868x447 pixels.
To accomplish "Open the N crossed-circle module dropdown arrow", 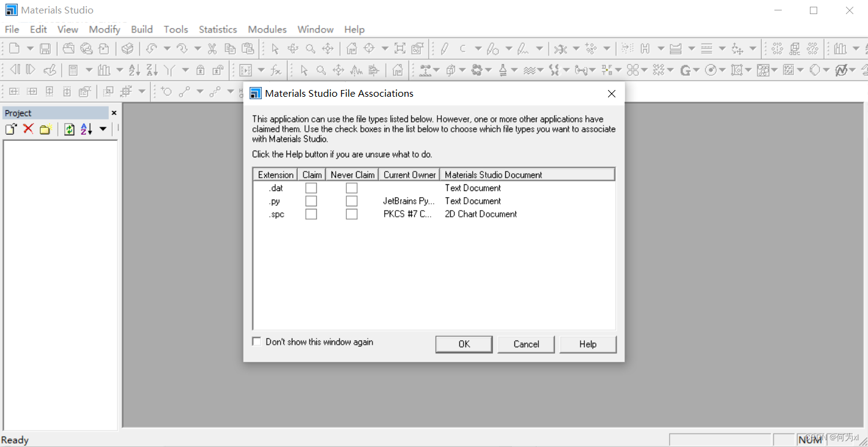I will [851, 70].
